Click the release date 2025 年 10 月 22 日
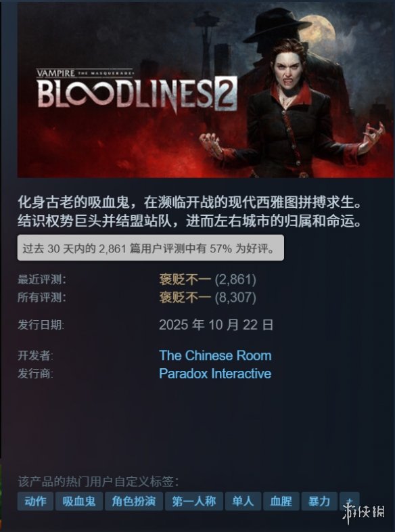Viewport: 395px width, 532px height. point(216,325)
